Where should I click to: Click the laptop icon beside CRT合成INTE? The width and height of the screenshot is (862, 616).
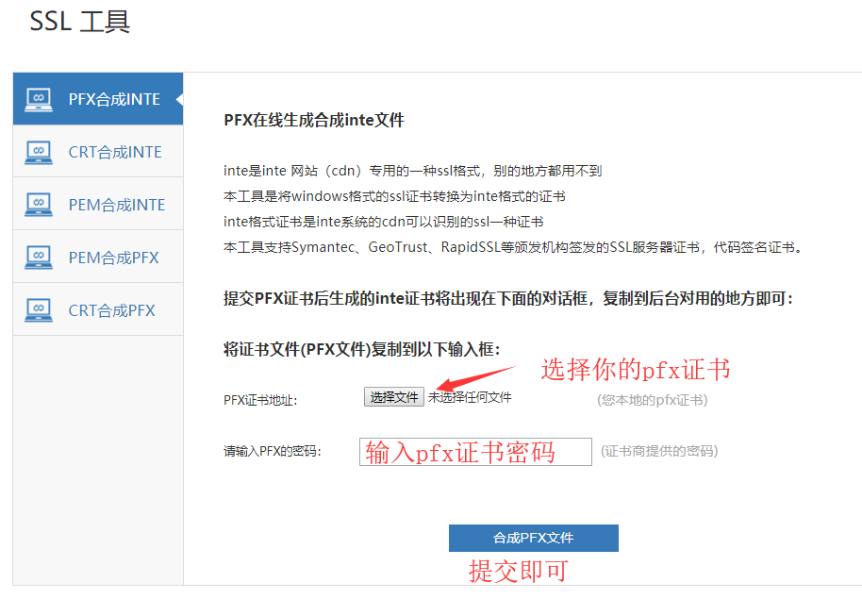point(39,152)
